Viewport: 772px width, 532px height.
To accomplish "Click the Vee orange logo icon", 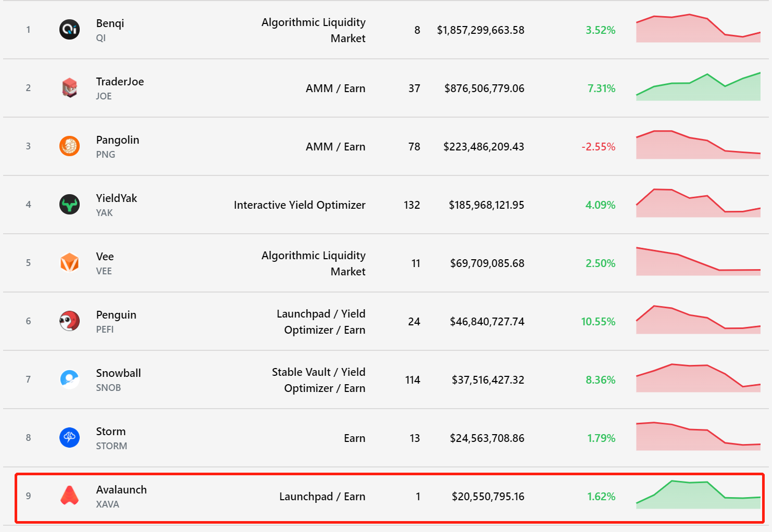I will click(69, 263).
